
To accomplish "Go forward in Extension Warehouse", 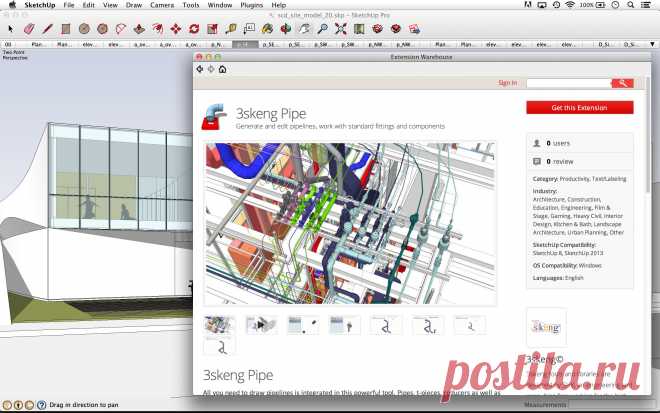I will (211, 69).
